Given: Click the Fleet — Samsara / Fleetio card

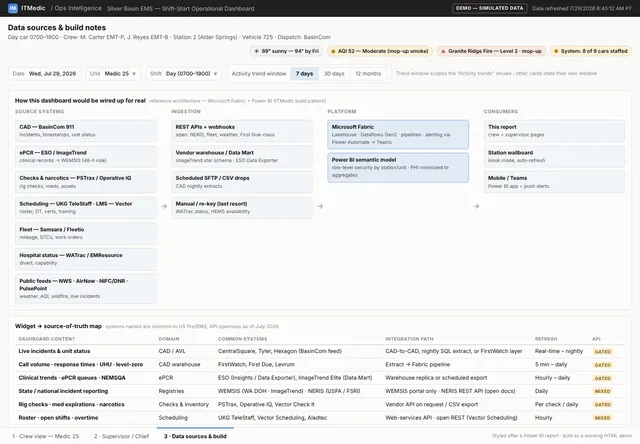Looking at the screenshot, I should (x=86, y=233).
